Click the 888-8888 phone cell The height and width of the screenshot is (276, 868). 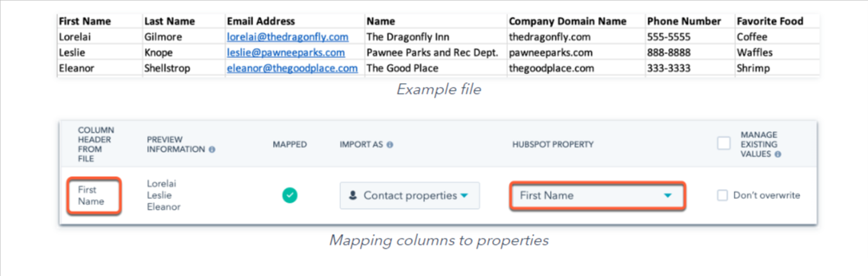click(690, 53)
